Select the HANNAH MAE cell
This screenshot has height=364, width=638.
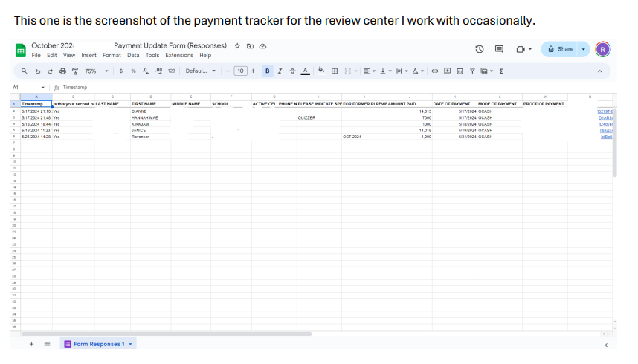(x=150, y=117)
